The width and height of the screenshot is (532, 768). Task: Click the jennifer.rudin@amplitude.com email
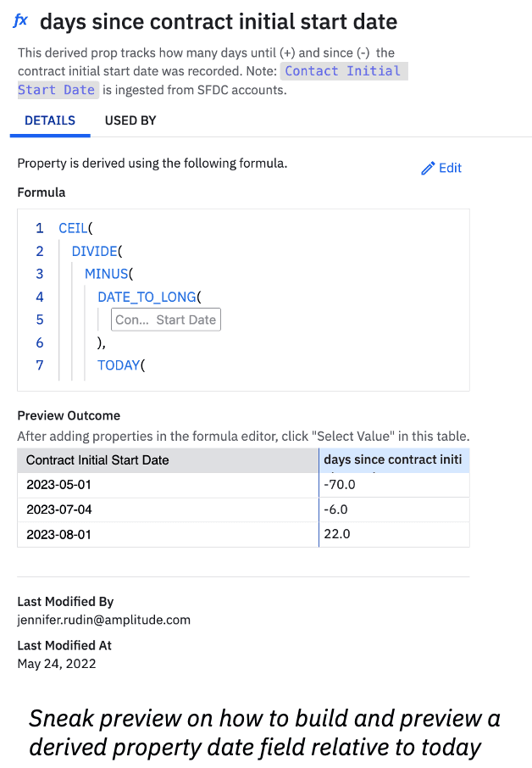click(103, 620)
